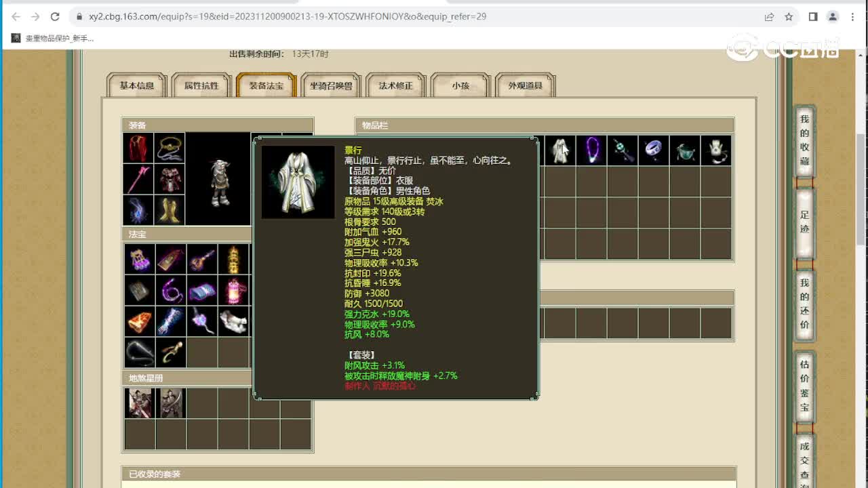Go back in browser history

(16, 16)
